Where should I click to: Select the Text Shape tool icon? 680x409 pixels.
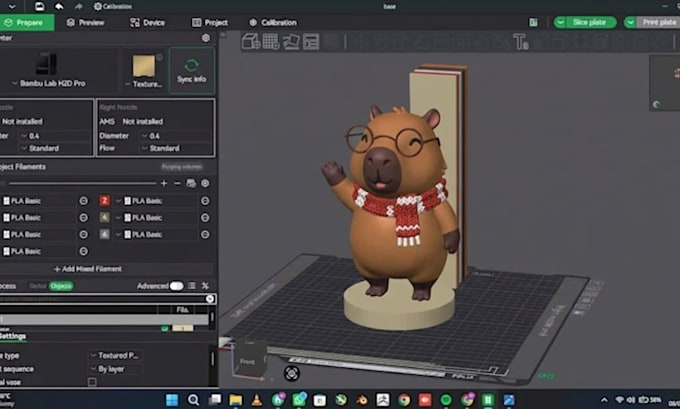pyautogui.click(x=520, y=42)
